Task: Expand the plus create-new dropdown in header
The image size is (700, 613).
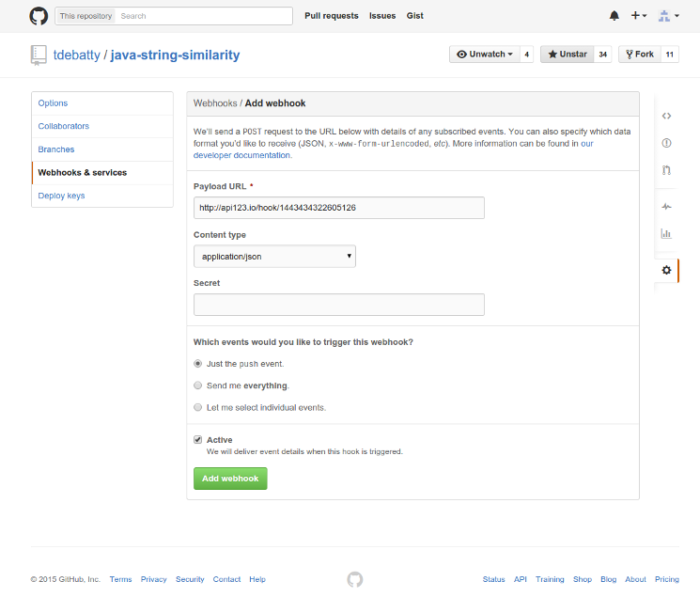Action: 639,16
